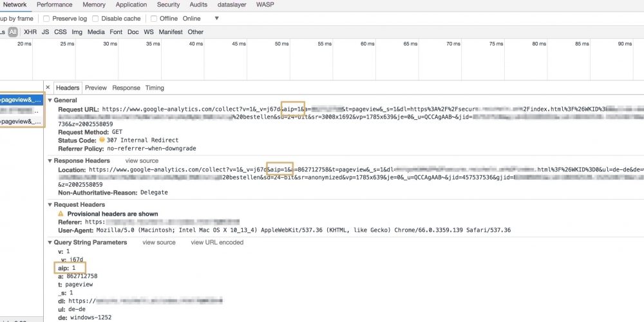Click the provisional headers warning icon

click(61, 214)
